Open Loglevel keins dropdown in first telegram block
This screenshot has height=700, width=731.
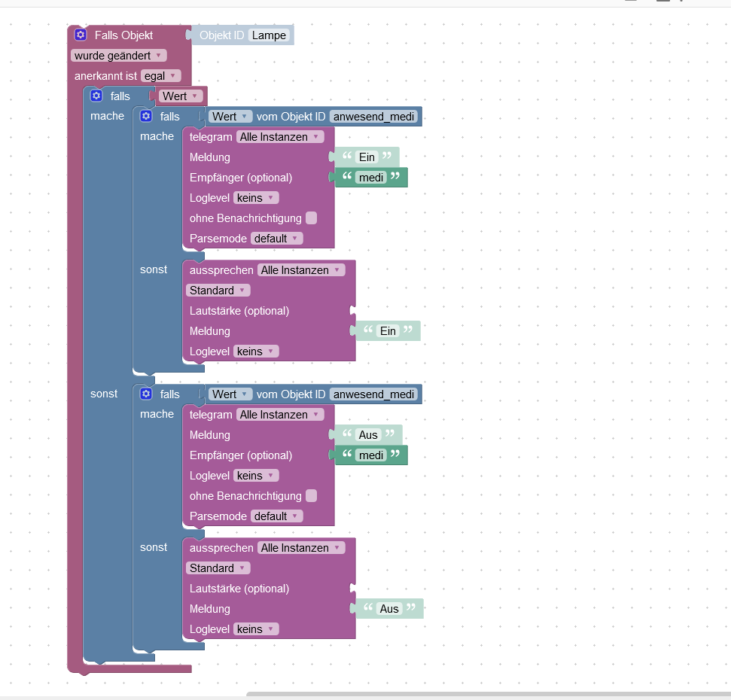pyautogui.click(x=256, y=198)
